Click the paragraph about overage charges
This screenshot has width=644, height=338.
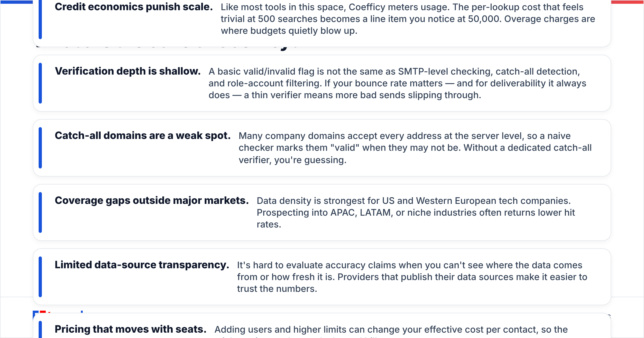[408, 19]
